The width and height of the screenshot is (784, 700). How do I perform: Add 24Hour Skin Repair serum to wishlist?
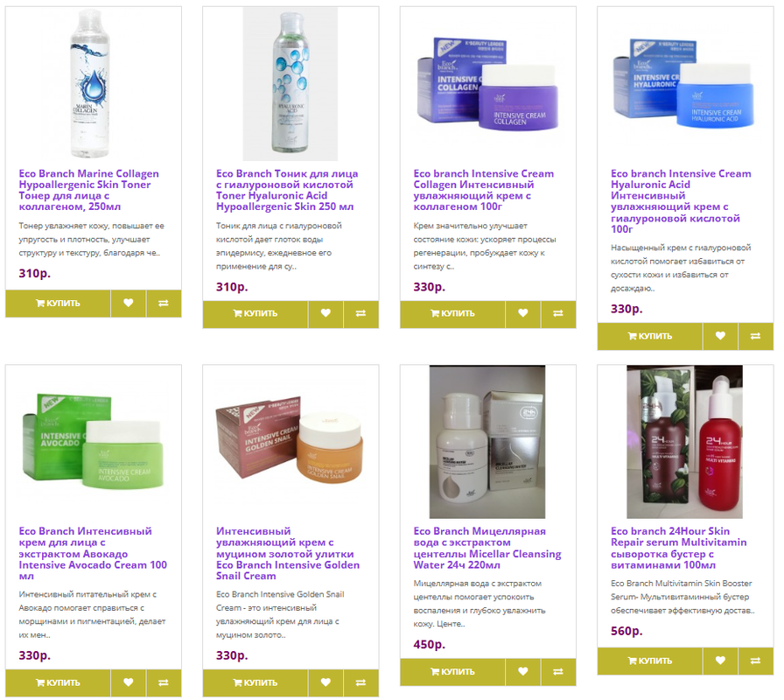[x=720, y=661]
